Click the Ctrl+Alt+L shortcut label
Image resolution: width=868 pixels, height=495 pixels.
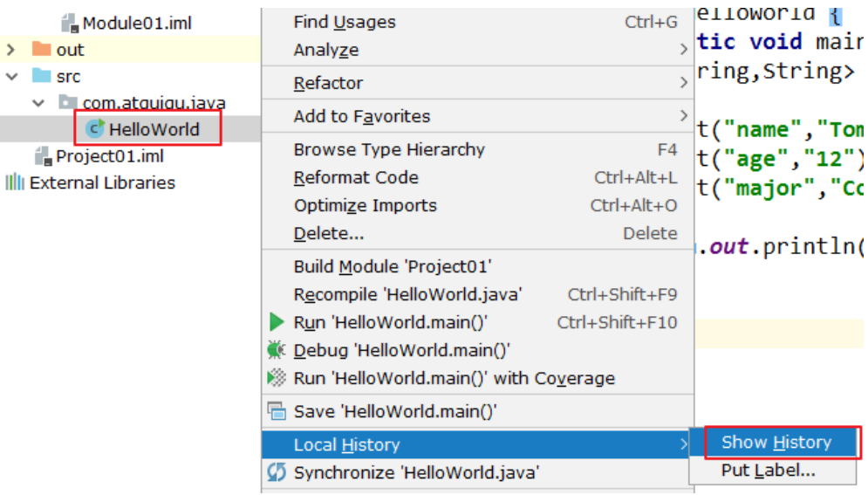635,178
